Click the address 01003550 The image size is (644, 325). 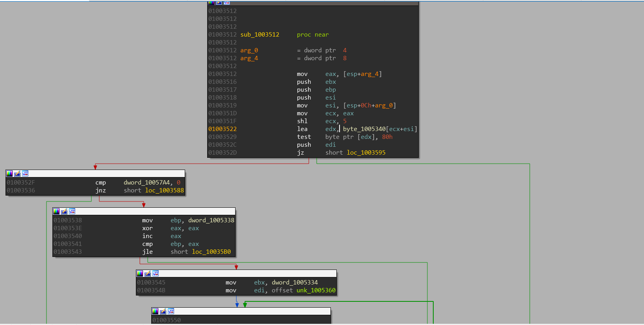[x=167, y=320]
